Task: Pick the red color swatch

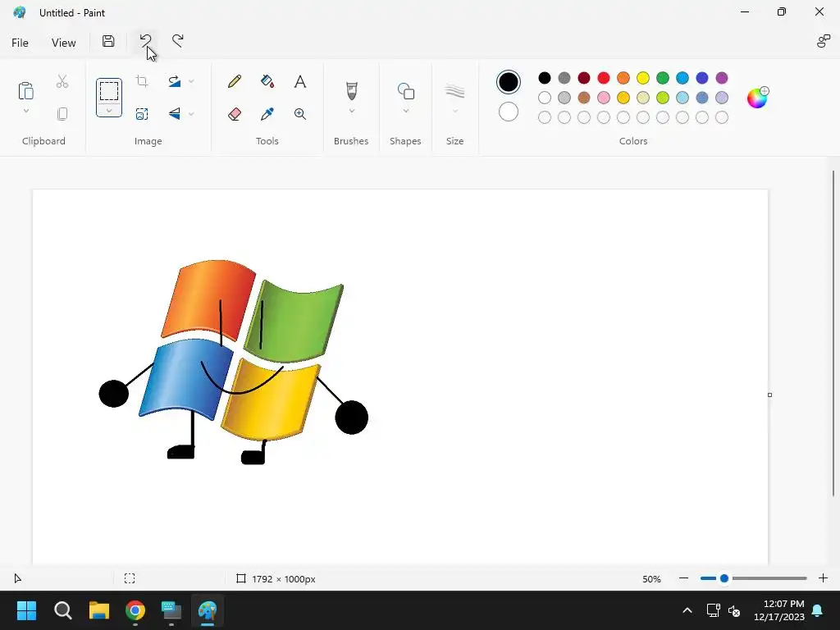Action: coord(604,78)
